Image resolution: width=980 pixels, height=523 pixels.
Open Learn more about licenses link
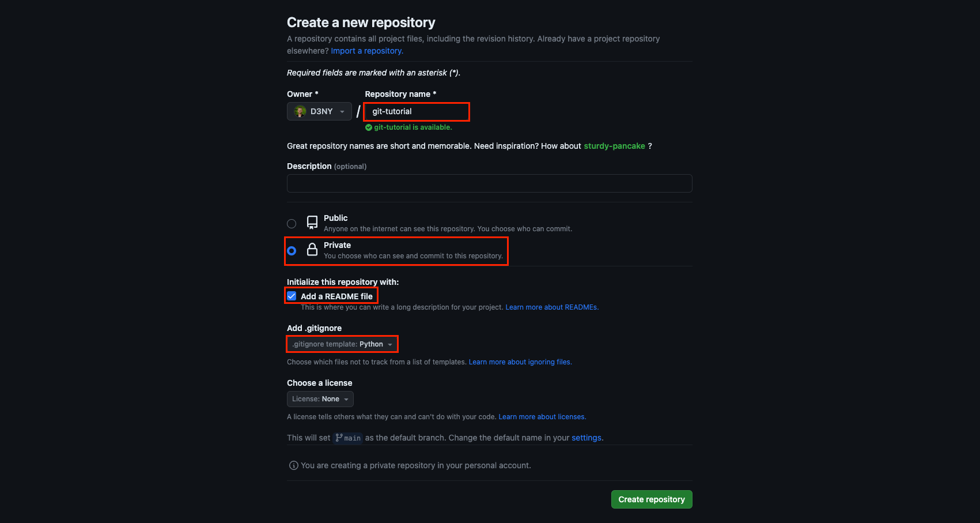[542, 417]
